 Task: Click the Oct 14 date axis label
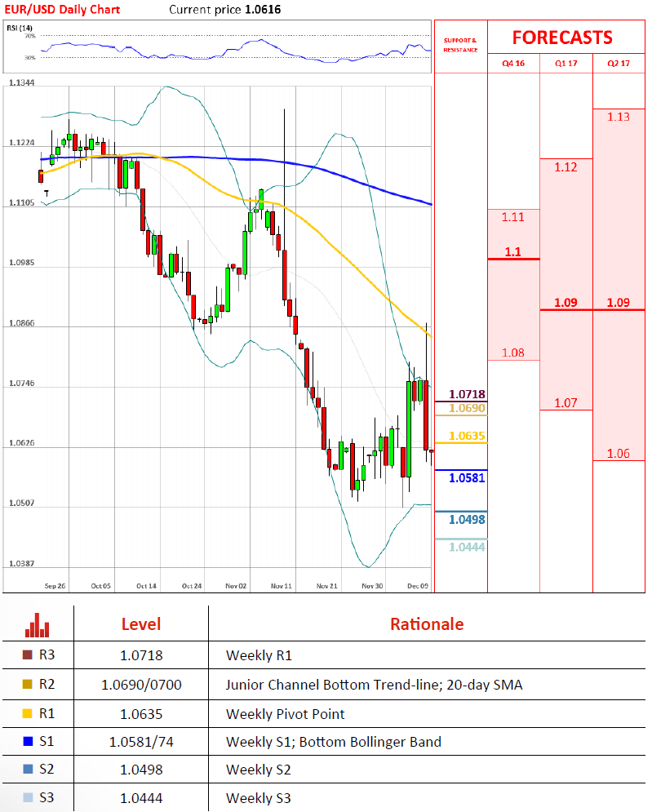[x=146, y=586]
